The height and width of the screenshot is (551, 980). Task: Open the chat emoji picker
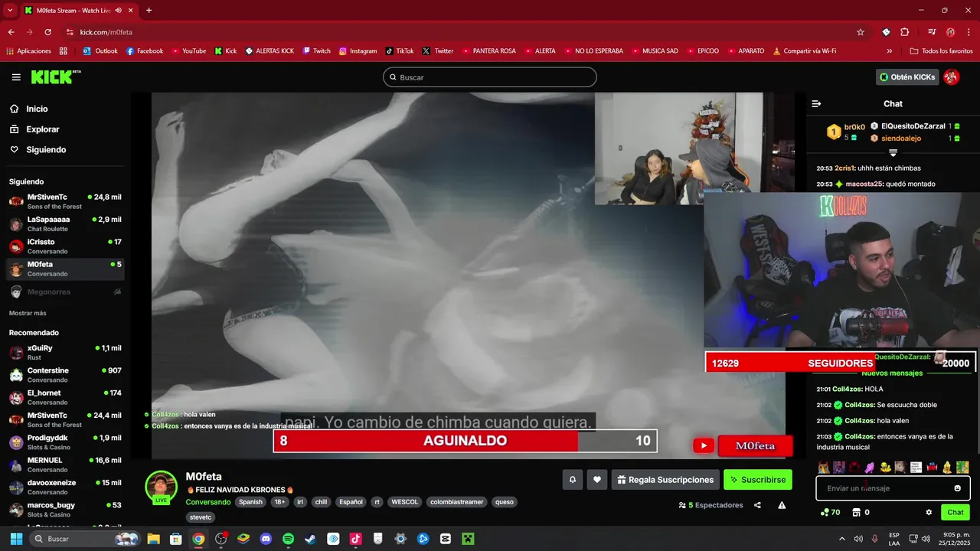tap(957, 488)
